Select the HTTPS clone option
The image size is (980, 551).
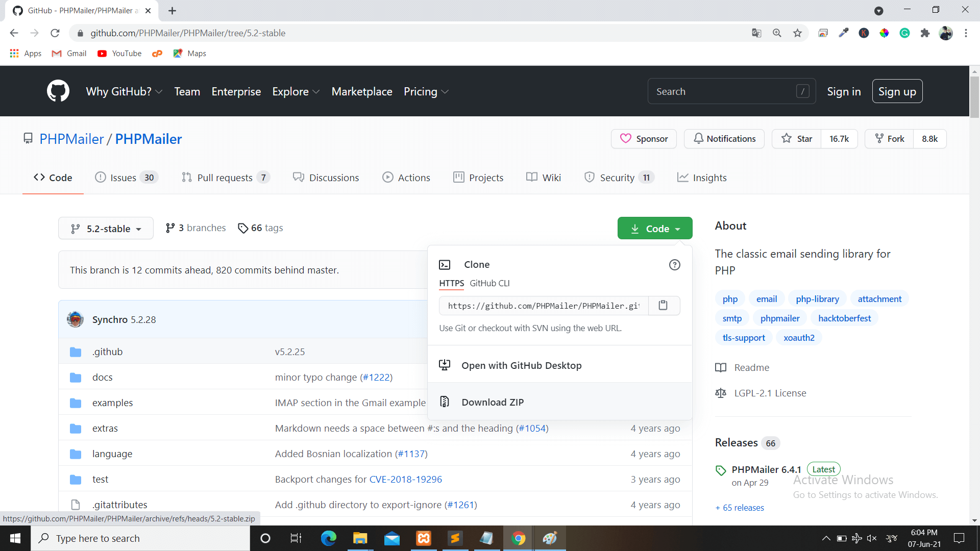[451, 283]
